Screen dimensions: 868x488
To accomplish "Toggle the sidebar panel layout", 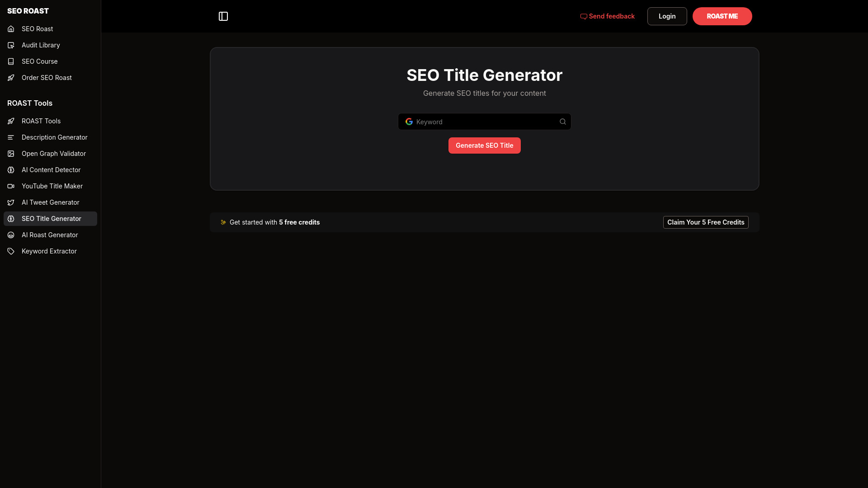I will tap(224, 16).
